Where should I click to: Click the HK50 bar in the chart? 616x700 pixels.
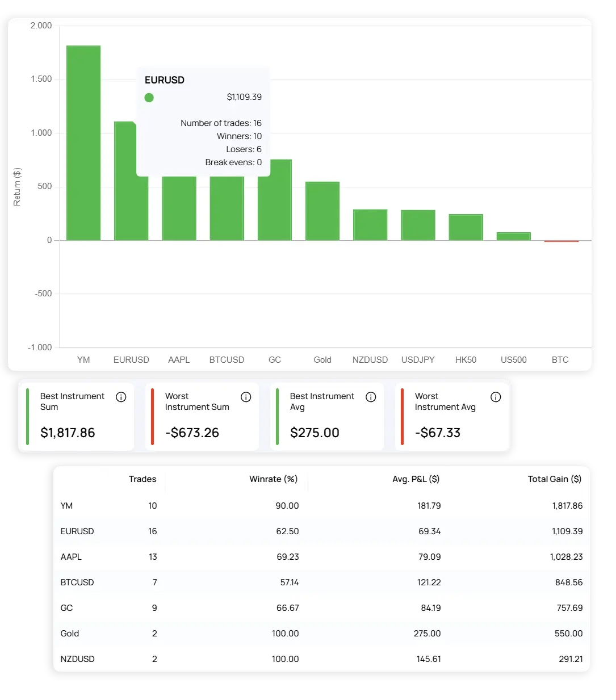point(466,227)
